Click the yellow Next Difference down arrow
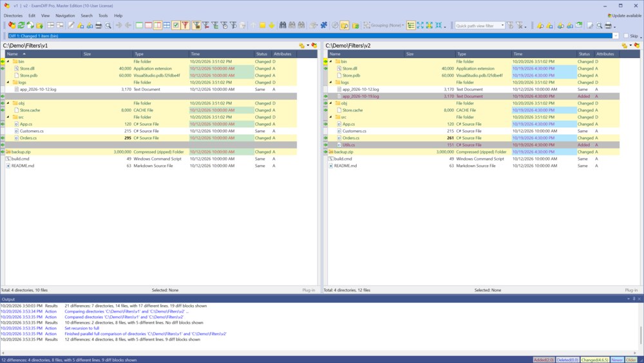This screenshot has width=644, height=363. (272, 26)
